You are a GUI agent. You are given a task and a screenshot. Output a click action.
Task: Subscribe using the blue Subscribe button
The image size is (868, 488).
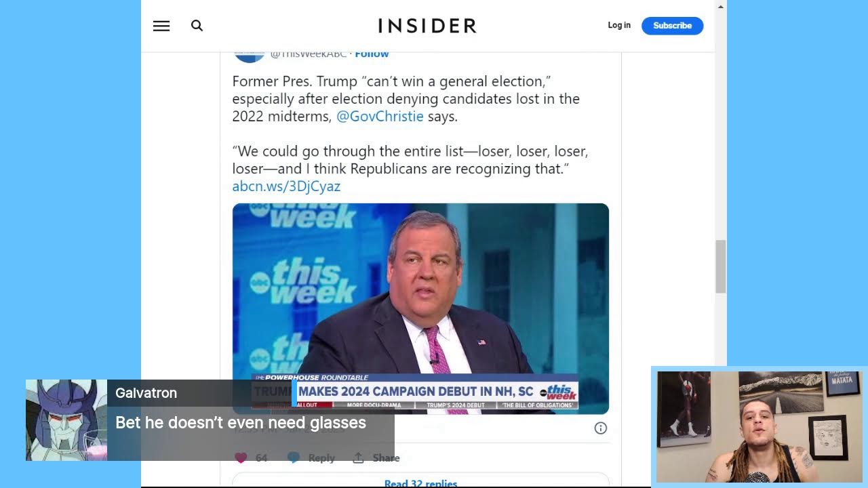click(x=672, y=26)
